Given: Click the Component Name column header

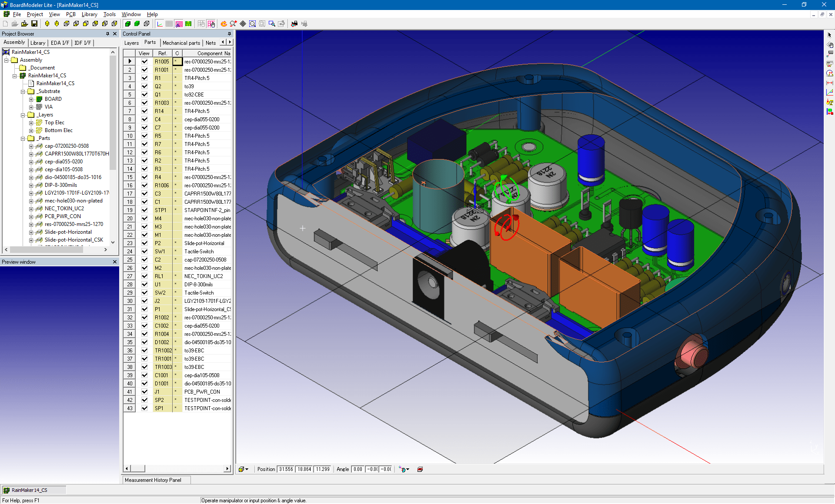Looking at the screenshot, I should point(207,53).
